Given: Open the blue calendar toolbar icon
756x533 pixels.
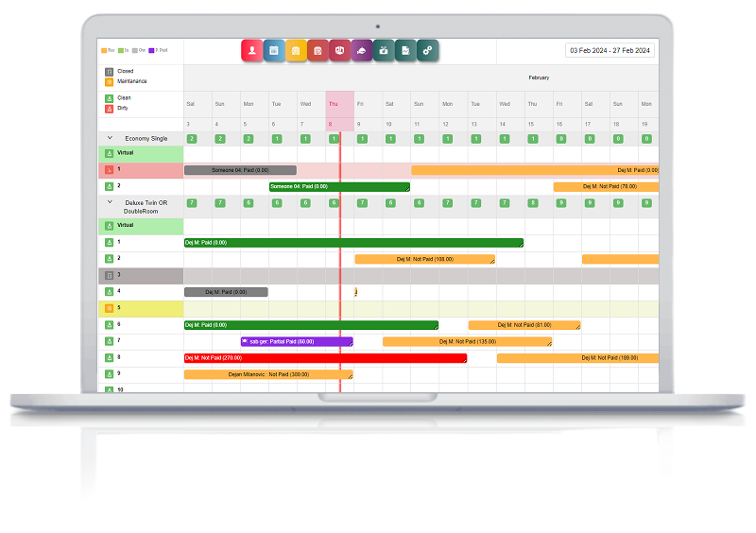Looking at the screenshot, I should click(274, 51).
